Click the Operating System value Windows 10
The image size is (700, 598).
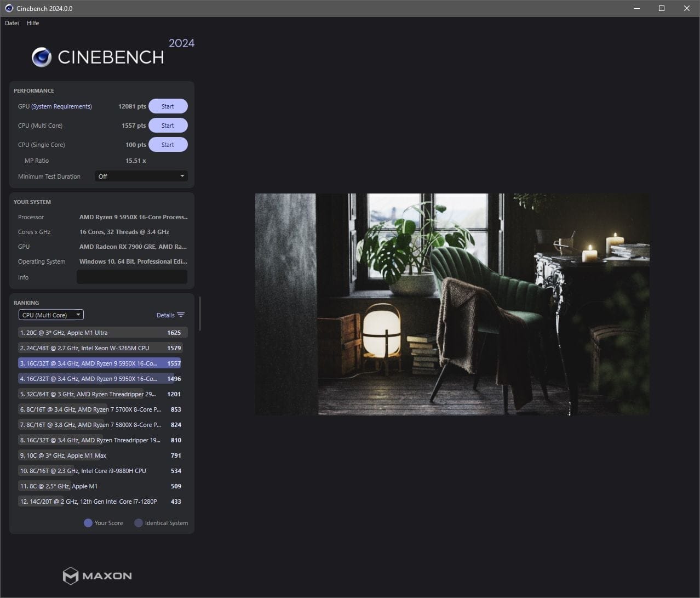(133, 261)
